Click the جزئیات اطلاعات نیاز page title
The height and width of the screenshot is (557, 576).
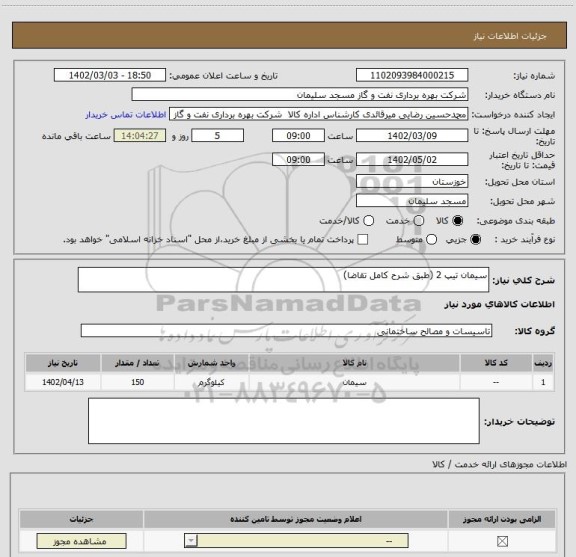(510, 36)
